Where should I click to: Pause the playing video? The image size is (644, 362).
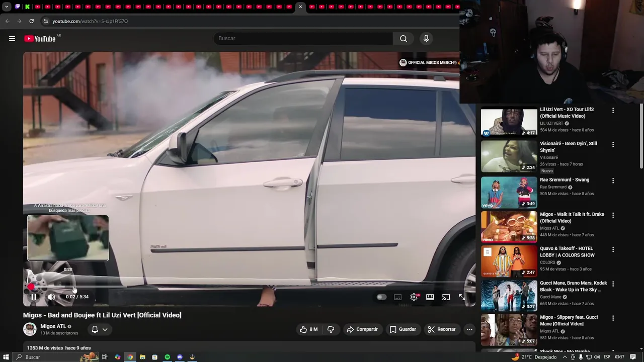[34, 297]
